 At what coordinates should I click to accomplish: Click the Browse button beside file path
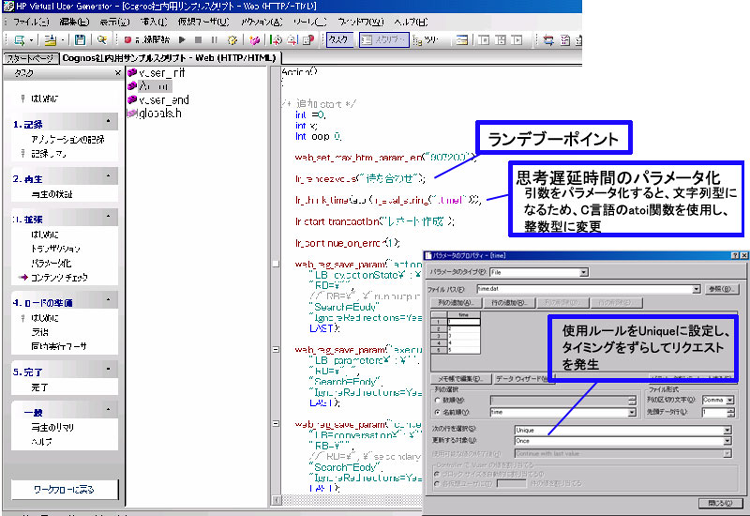(x=722, y=289)
